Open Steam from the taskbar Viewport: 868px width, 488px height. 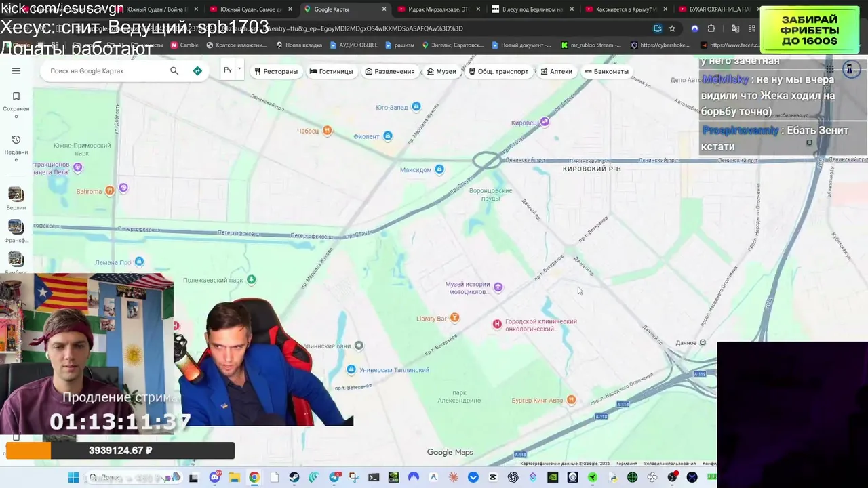click(294, 477)
